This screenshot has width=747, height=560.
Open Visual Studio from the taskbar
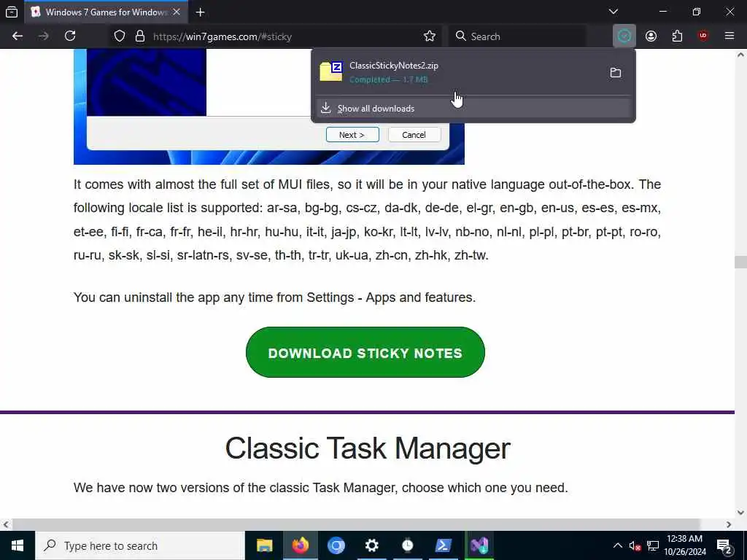point(479,545)
